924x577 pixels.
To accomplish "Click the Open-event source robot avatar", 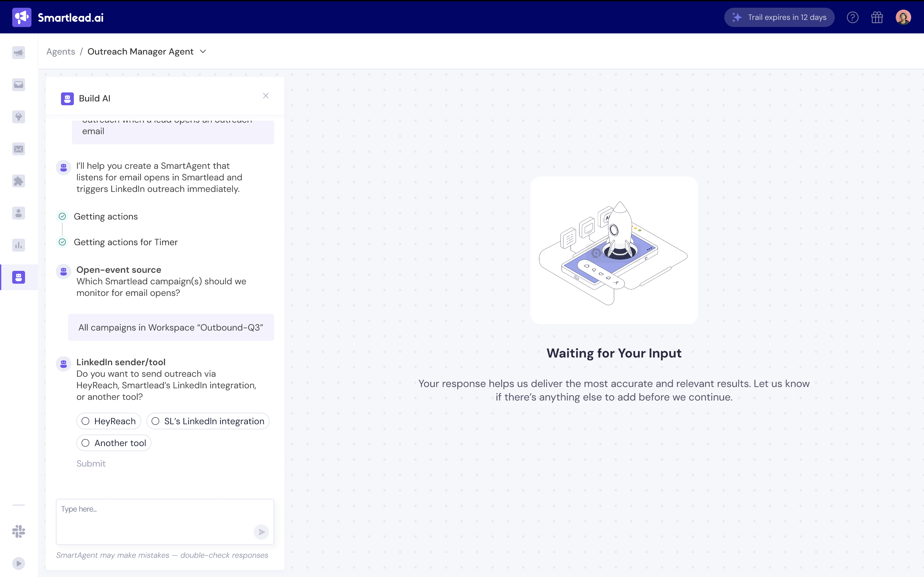I will pos(63,272).
